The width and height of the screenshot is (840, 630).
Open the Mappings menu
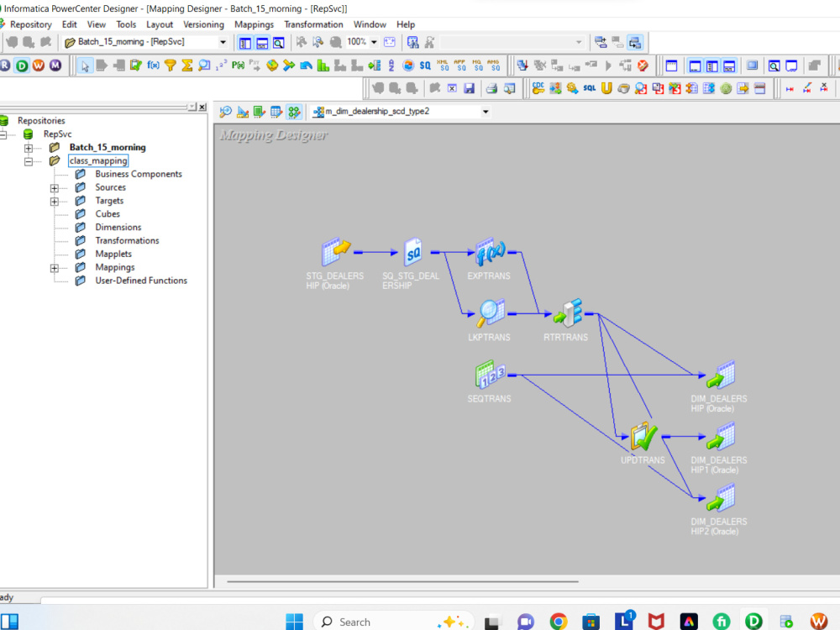click(x=254, y=24)
